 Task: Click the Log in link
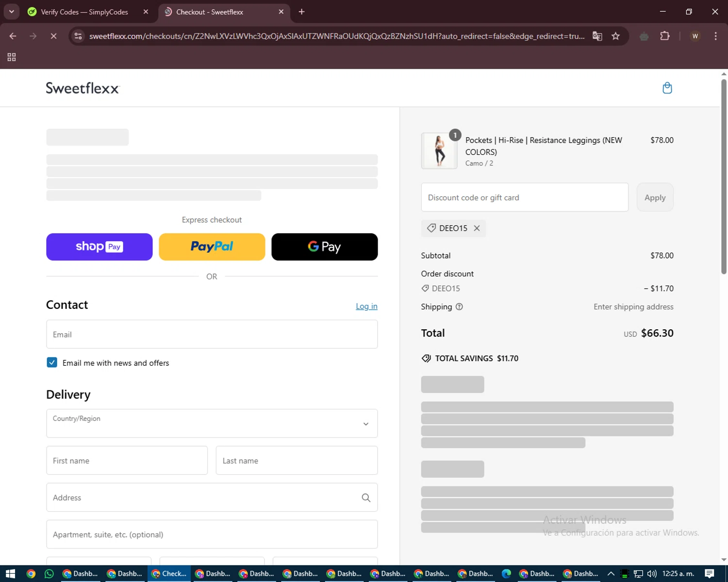tap(366, 306)
